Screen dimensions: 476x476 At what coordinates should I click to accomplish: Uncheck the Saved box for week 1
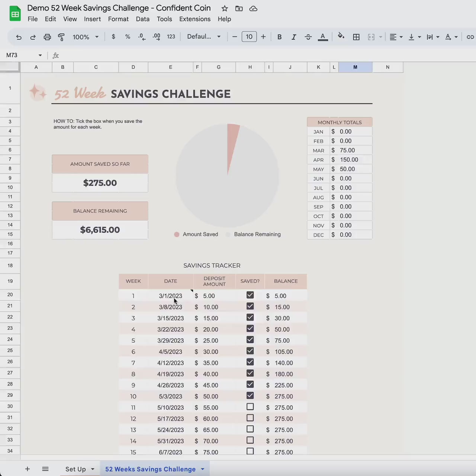click(x=250, y=295)
